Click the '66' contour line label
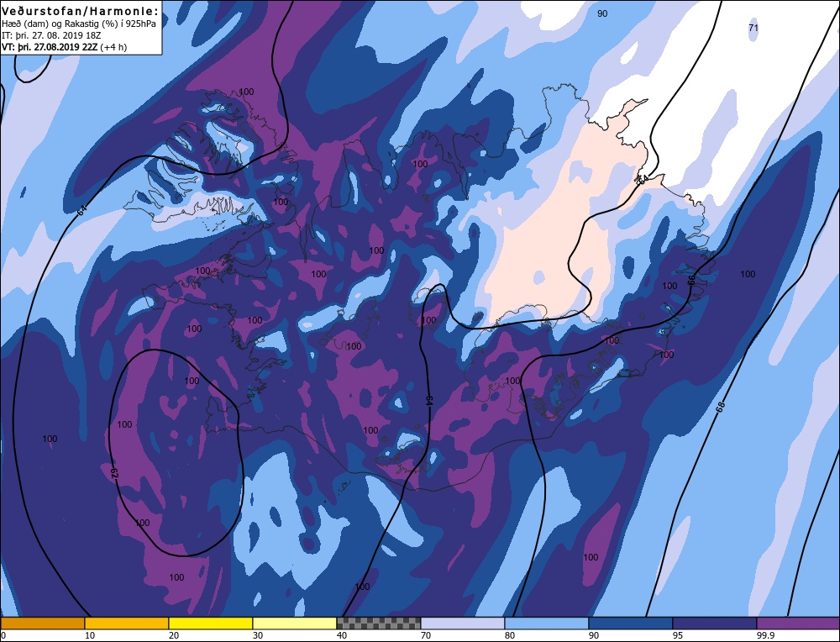 click(x=691, y=281)
